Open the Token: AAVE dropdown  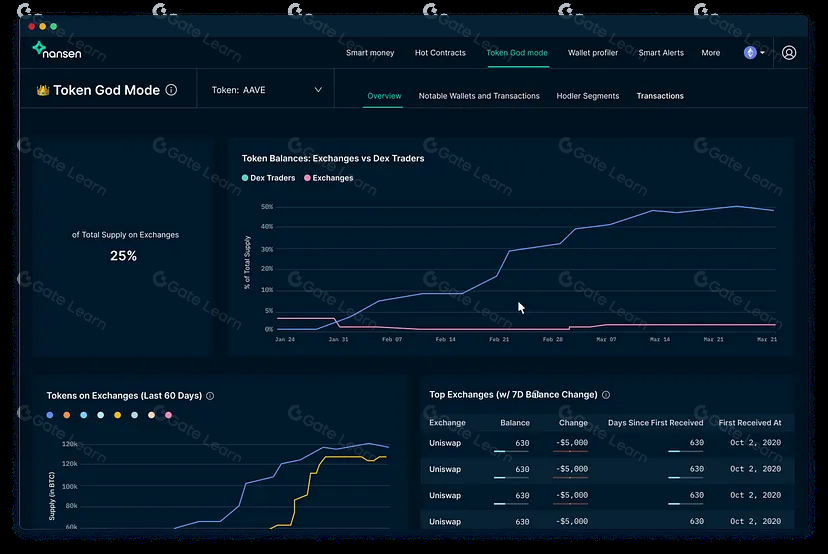pos(266,90)
